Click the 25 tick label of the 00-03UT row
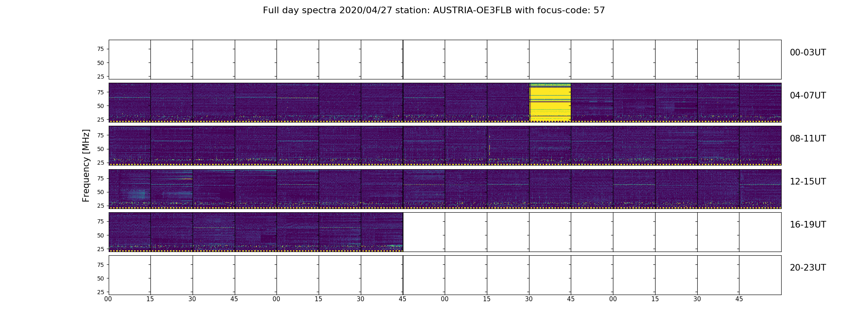The width and height of the screenshot is (868, 331). (x=100, y=77)
